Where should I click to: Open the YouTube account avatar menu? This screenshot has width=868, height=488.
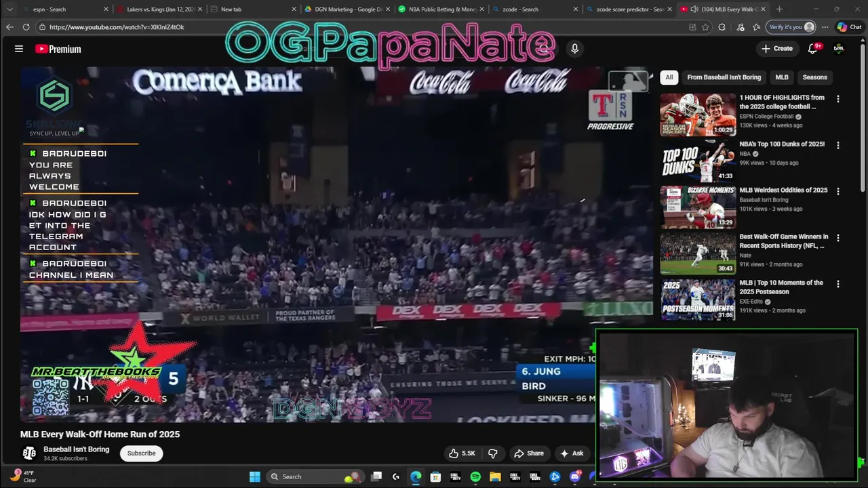[x=839, y=49]
